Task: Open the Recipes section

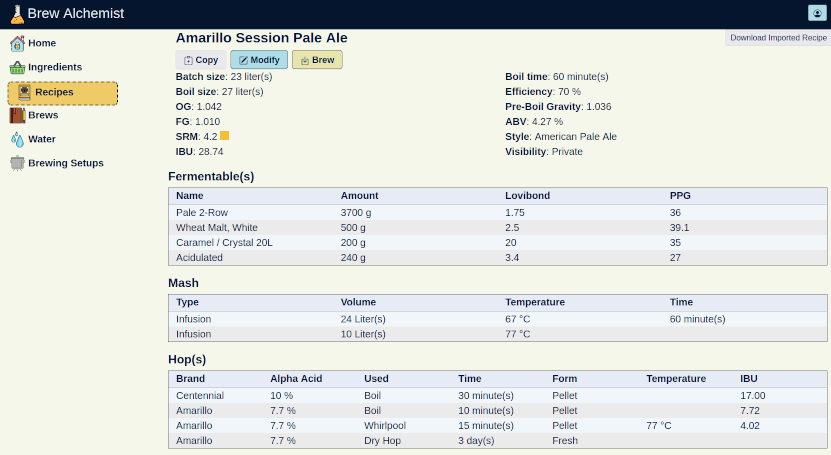Action: pos(63,93)
